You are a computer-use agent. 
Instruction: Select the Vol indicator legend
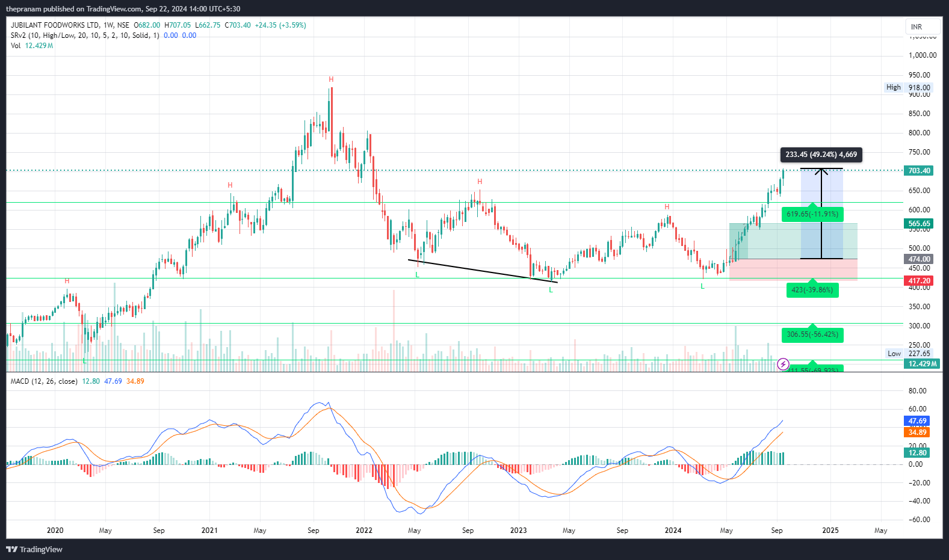pyautogui.click(x=16, y=46)
